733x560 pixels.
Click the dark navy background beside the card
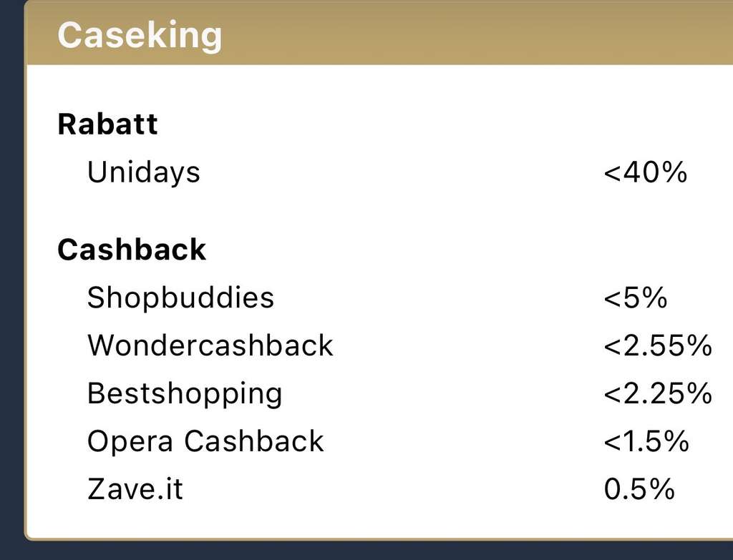[11, 280]
